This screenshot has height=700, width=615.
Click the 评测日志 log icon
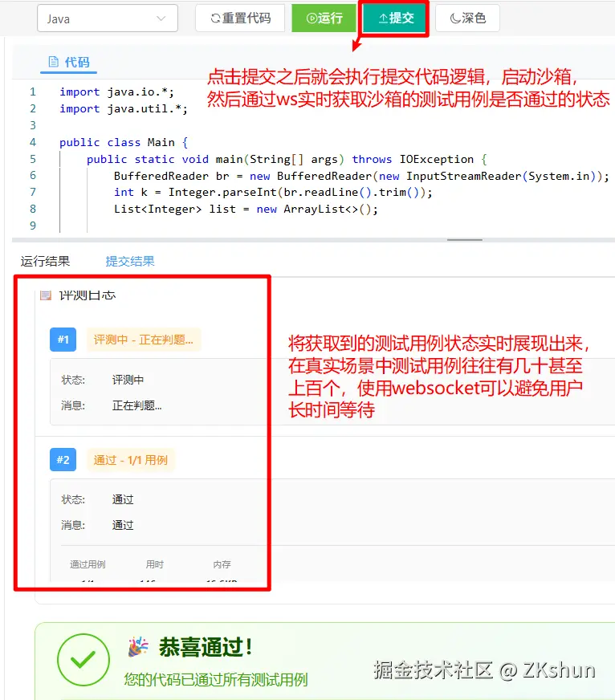[x=46, y=295]
